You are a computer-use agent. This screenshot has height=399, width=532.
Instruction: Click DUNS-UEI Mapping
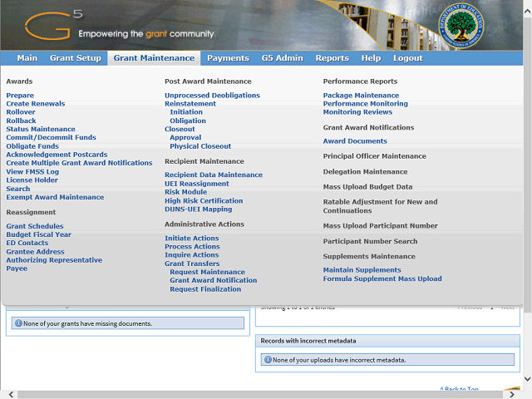(199, 209)
